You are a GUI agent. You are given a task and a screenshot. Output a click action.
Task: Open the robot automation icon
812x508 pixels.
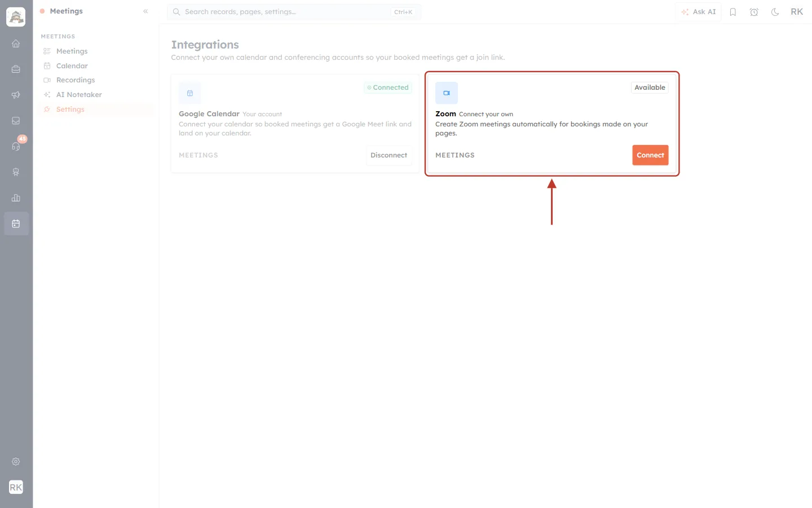click(16, 172)
